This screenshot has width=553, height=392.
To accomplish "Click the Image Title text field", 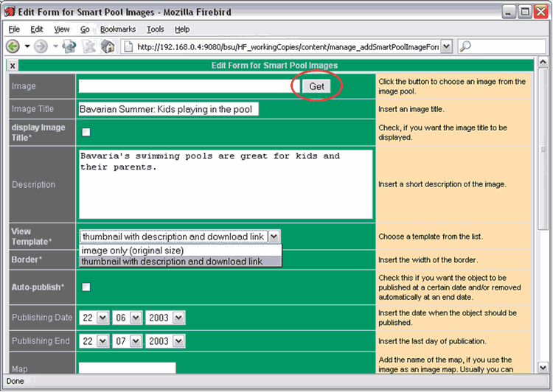I will [168, 109].
